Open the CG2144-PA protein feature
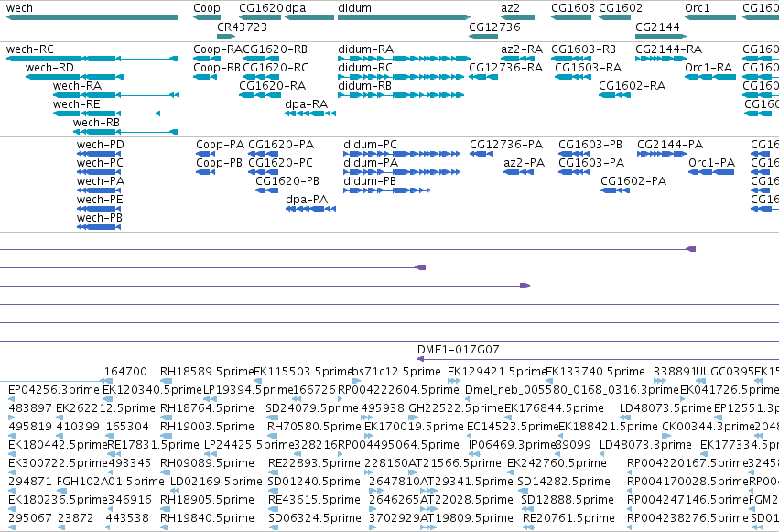Screen dimensions: 779x532 pos(662,154)
